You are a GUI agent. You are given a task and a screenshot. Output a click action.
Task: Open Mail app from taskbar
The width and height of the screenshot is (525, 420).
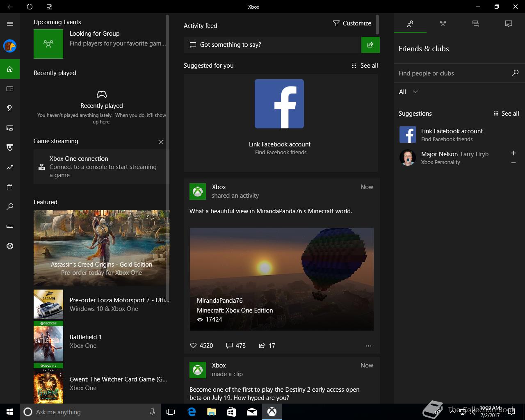click(x=251, y=412)
